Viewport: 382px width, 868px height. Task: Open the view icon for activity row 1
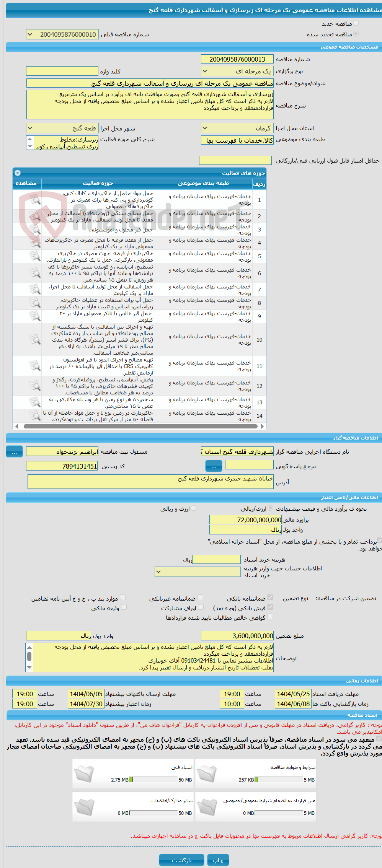[x=35, y=199]
